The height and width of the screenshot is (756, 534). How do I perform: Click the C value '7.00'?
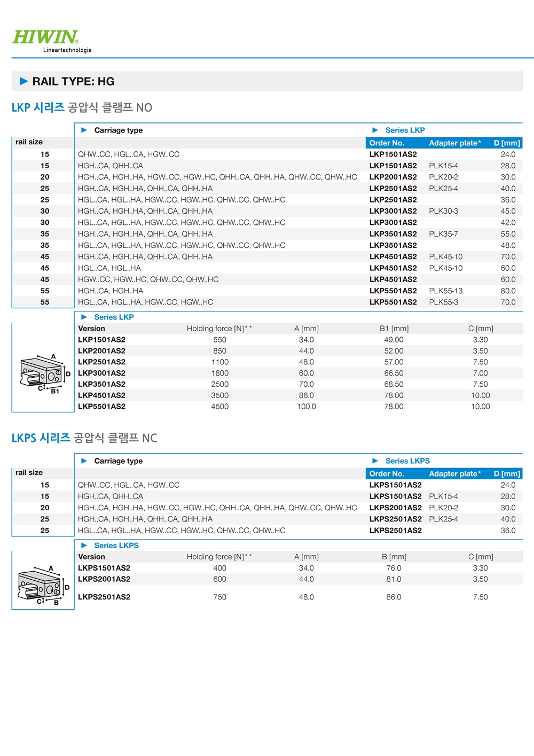pos(481,373)
